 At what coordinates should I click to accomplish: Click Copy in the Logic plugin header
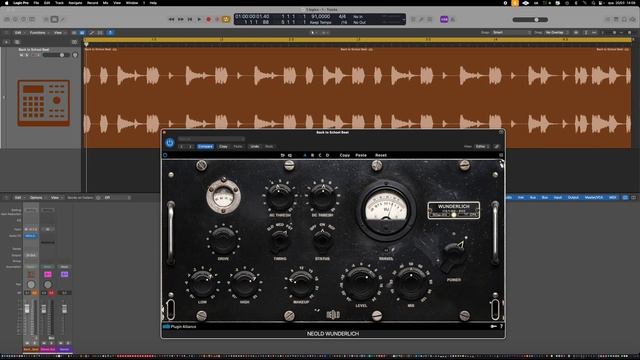pos(223,147)
